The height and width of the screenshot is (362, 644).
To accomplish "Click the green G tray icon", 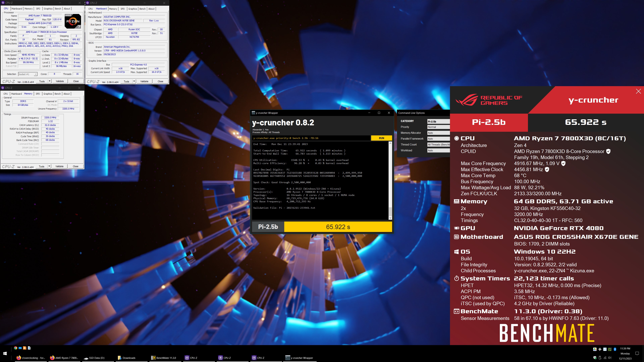I will (x=610, y=349).
